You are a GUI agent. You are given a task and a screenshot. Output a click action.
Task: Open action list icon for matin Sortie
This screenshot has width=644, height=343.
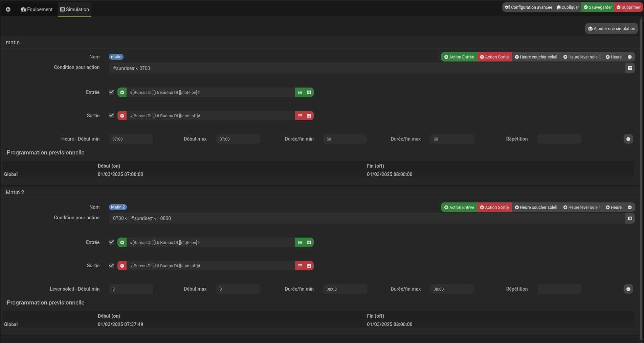coord(300,116)
